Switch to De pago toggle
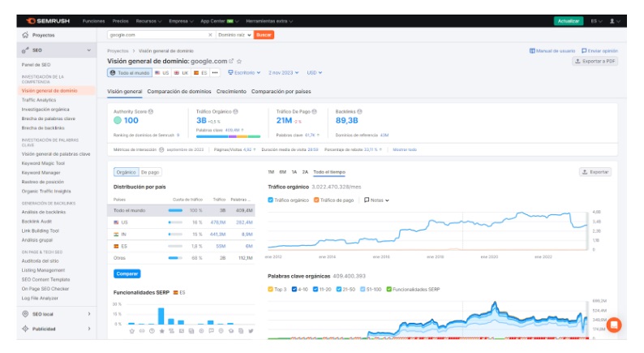This screenshot has width=644, height=353. (x=150, y=172)
